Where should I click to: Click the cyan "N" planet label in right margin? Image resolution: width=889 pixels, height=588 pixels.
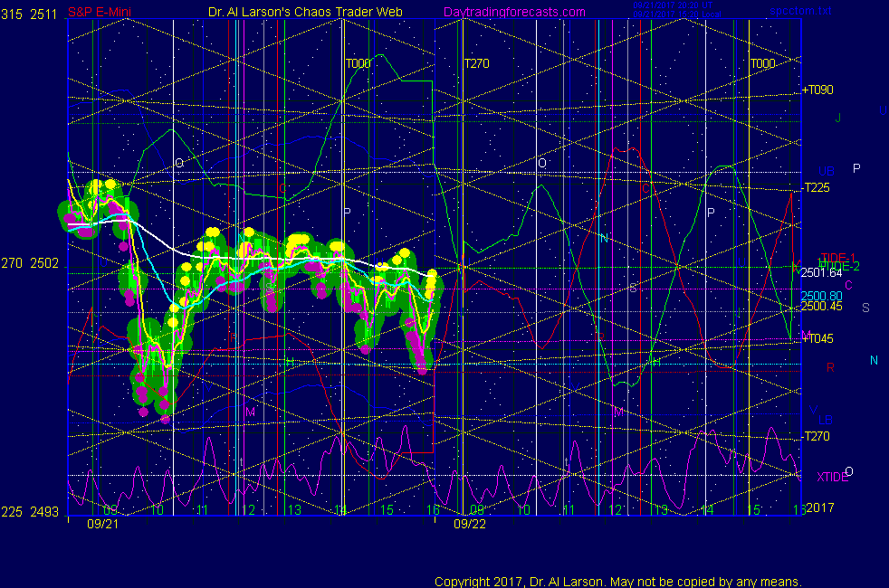874,360
